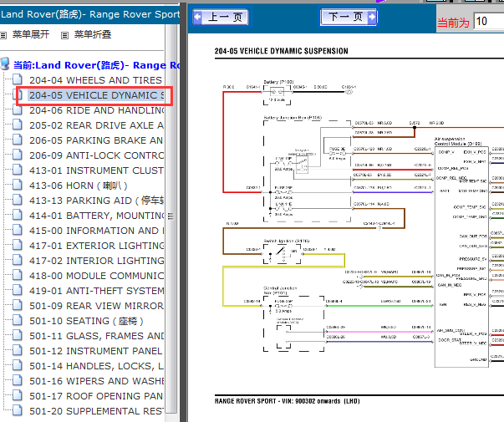Viewport: 504px width, 422px height.
Task: Click document icon next to 204-04 WHEELS
Action: tap(18, 79)
